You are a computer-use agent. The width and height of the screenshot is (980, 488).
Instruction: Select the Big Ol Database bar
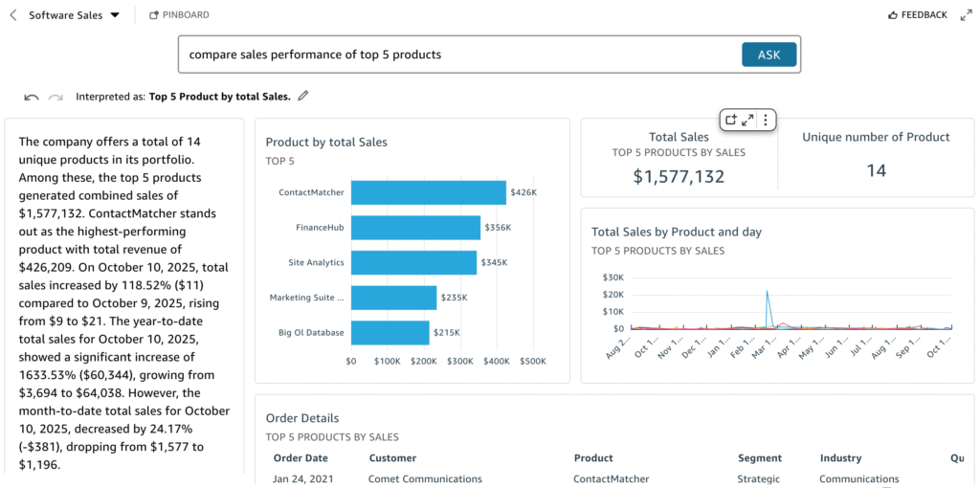[390, 333]
